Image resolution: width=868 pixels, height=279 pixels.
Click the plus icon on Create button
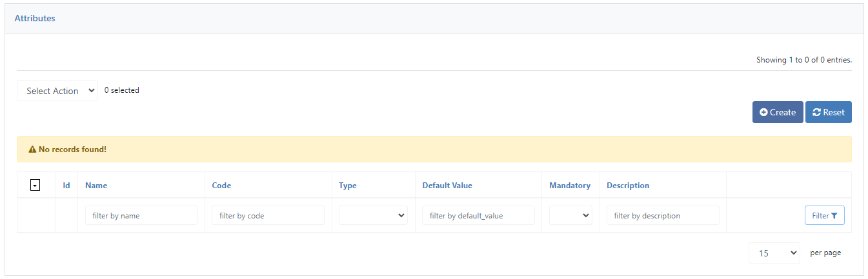click(763, 112)
